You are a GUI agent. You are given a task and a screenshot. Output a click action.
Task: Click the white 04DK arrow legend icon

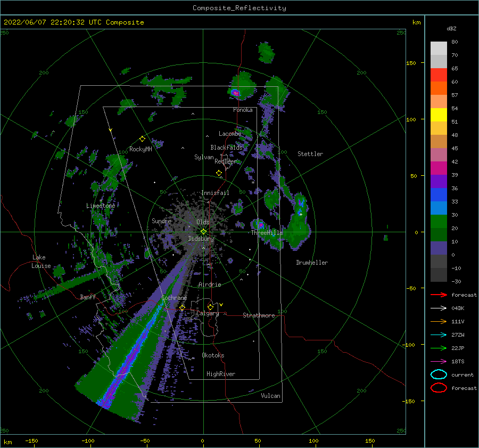(439, 308)
